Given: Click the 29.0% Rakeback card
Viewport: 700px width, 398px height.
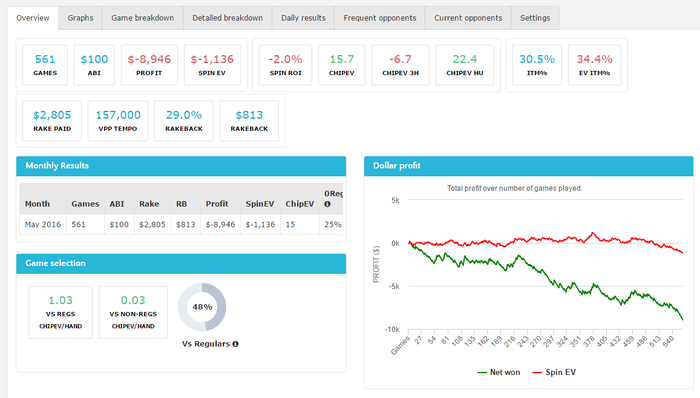Looking at the screenshot, I should [184, 121].
